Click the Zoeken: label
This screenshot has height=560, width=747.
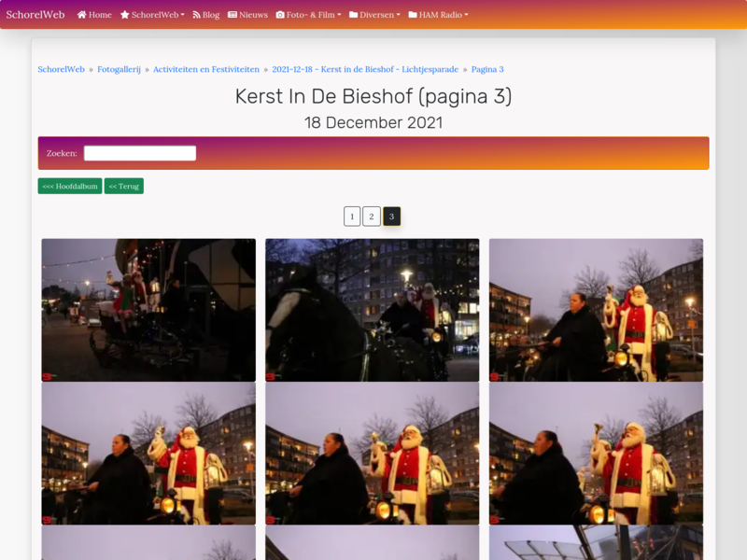[62, 153]
